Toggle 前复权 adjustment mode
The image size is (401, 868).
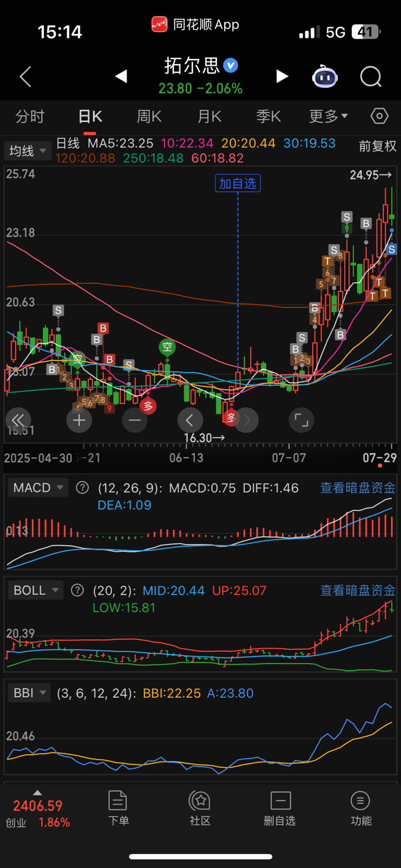pyautogui.click(x=378, y=146)
